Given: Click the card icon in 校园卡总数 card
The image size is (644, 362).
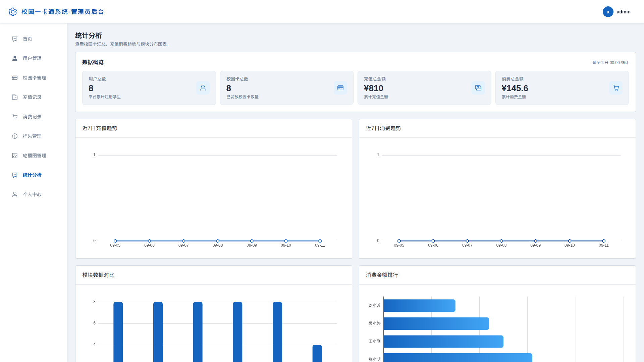Looking at the screenshot, I should pos(340,88).
